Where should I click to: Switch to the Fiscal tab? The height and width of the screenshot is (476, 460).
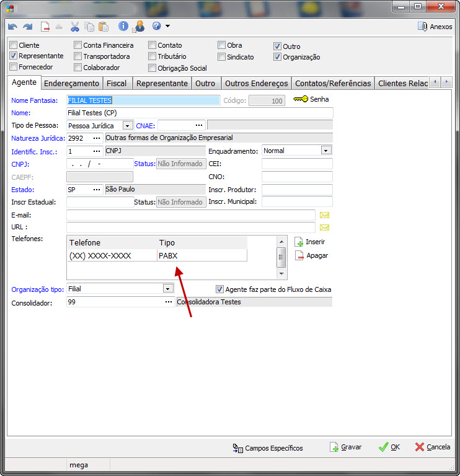click(x=117, y=83)
